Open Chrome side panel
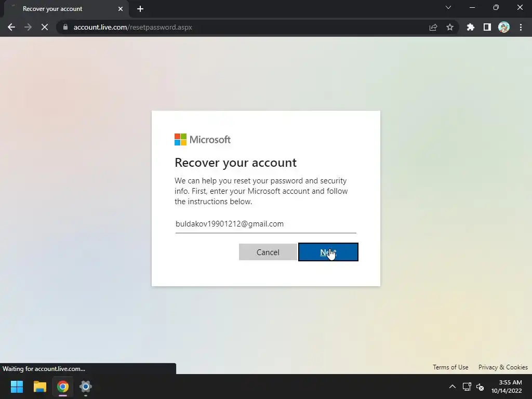The height and width of the screenshot is (399, 532). (487, 27)
